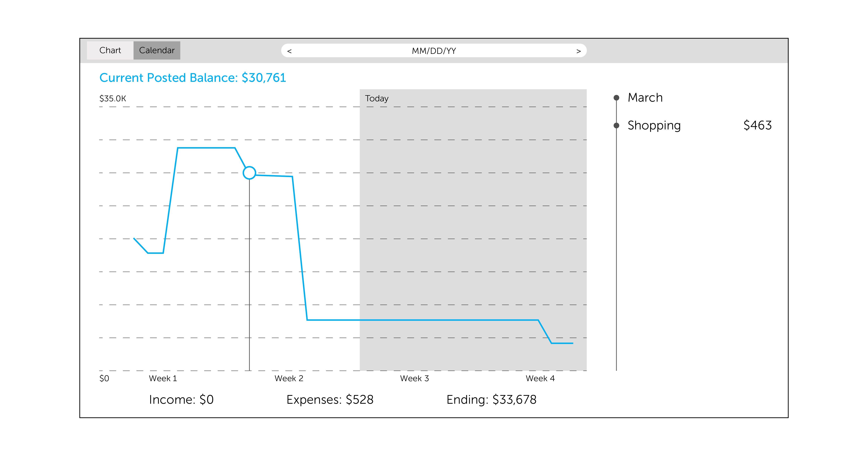
Task: Click the March timeline dot
Action: [616, 97]
